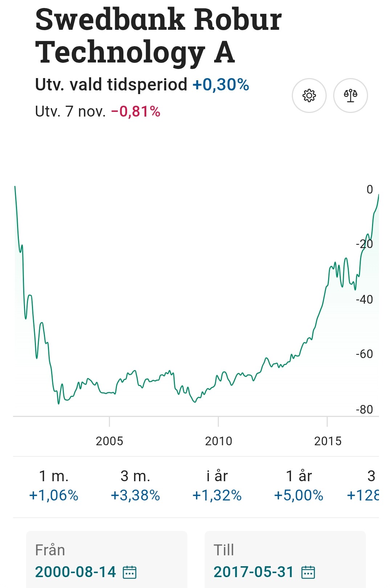
Task: Click the −0,81% 7 nov. change
Action: click(135, 111)
